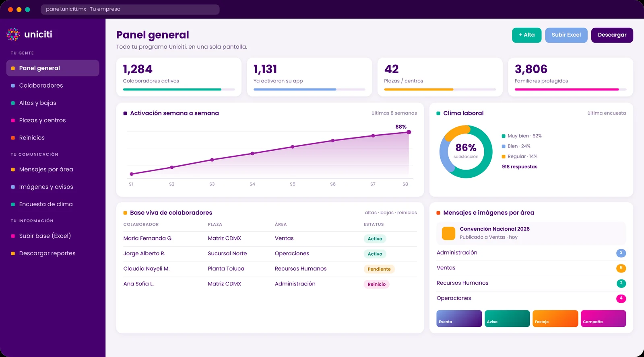Viewport: 644px width, 357px height.
Task: Click the Subir Excel button
Action: (x=566, y=35)
